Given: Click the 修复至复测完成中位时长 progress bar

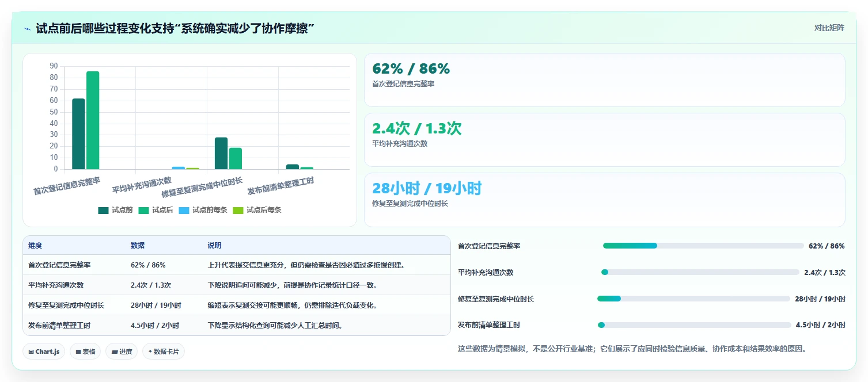Looking at the screenshot, I should pyautogui.click(x=693, y=299).
